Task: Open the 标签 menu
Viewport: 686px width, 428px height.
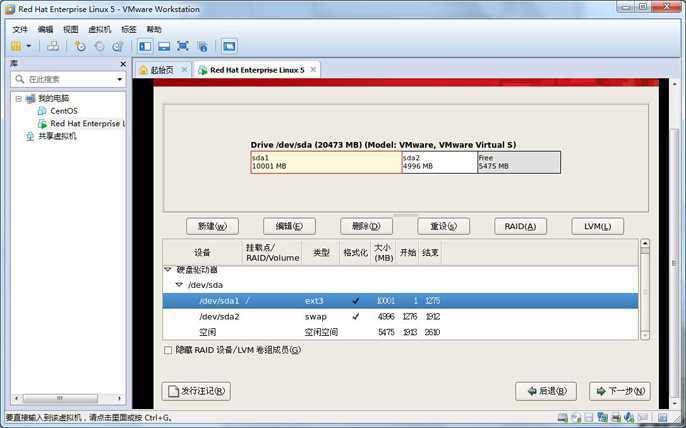Action: click(x=129, y=29)
